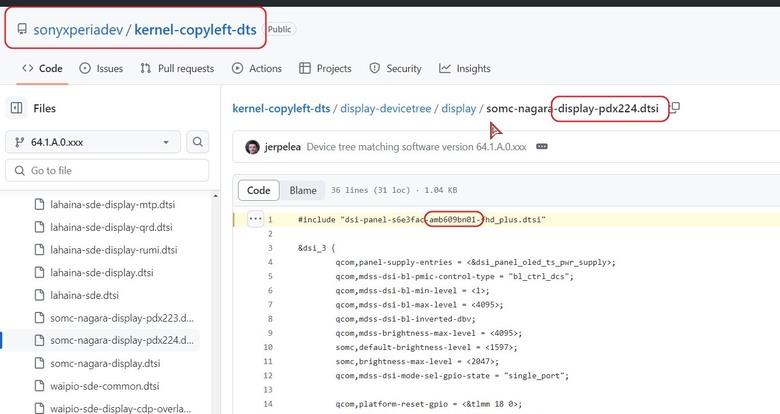780x414 pixels.
Task: Open lahaina-sde-display.dtsi in file tree
Action: [x=101, y=273]
